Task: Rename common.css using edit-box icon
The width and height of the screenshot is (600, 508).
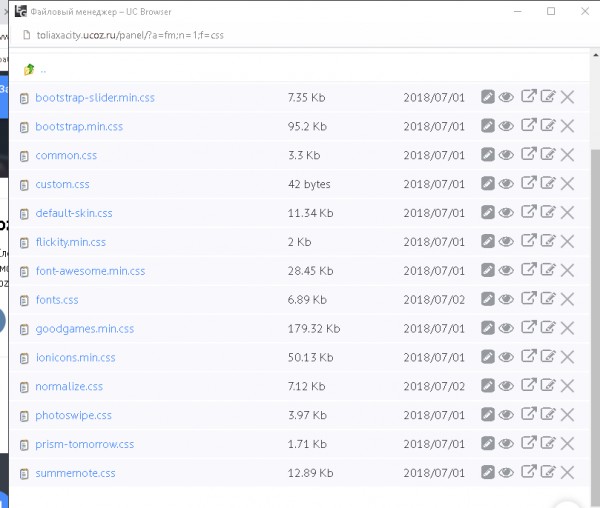Action: coord(548,154)
